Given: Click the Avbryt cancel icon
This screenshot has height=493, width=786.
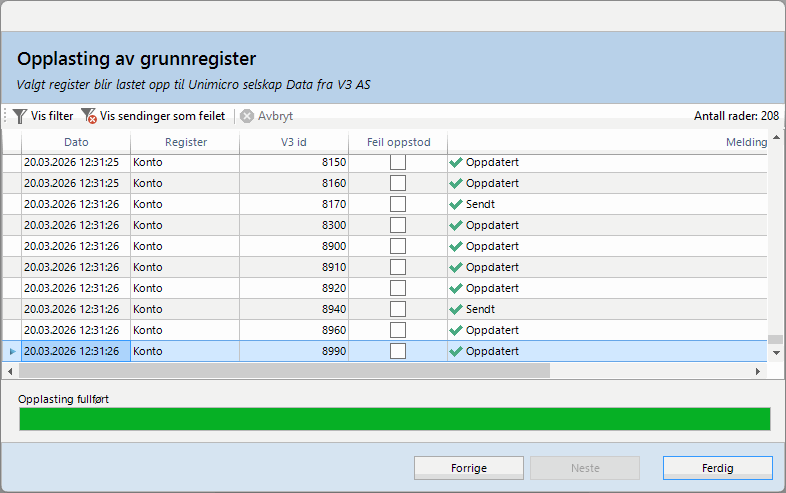Looking at the screenshot, I should click(x=247, y=116).
